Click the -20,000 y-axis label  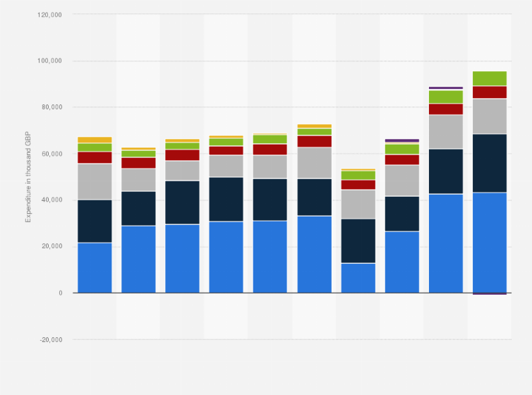coord(51,340)
